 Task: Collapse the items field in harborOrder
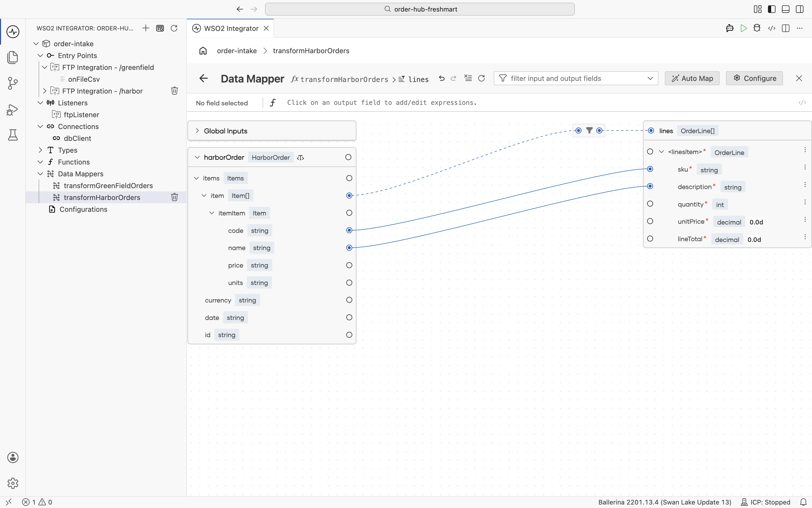(196, 178)
